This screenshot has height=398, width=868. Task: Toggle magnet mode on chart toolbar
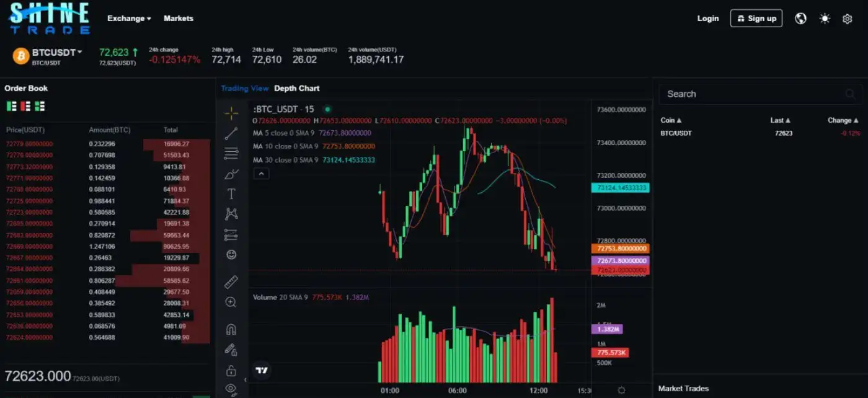coord(231,330)
